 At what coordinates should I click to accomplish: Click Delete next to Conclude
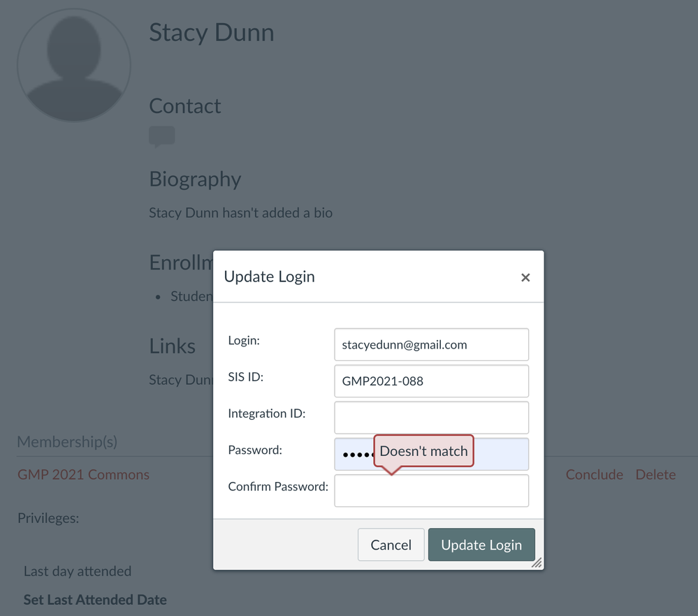click(x=655, y=475)
